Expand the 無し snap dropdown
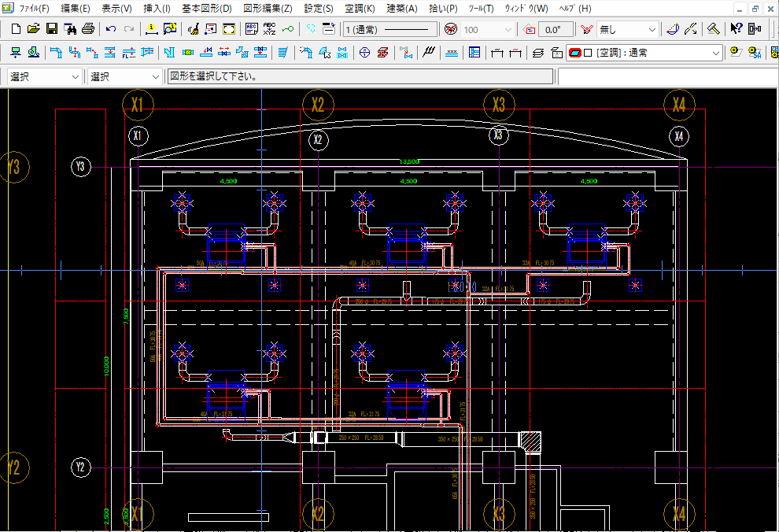The width and height of the screenshot is (779, 532). [x=628, y=29]
